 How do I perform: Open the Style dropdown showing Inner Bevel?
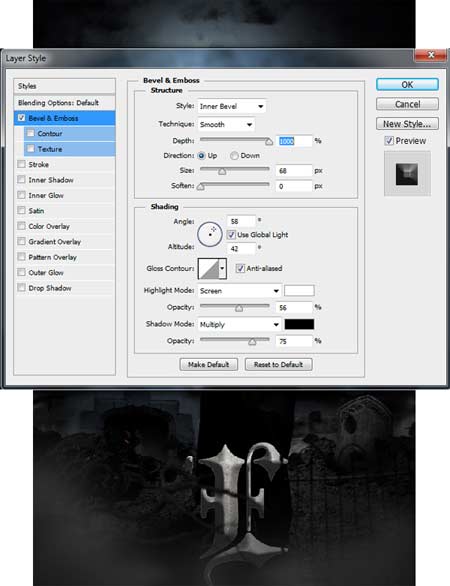pyautogui.click(x=232, y=107)
